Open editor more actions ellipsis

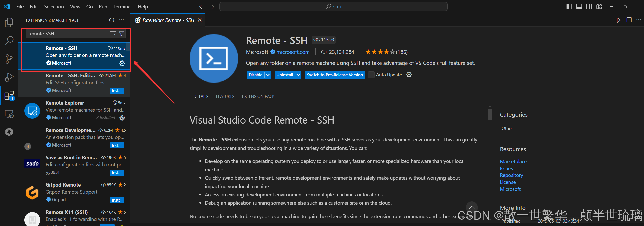pos(639,20)
